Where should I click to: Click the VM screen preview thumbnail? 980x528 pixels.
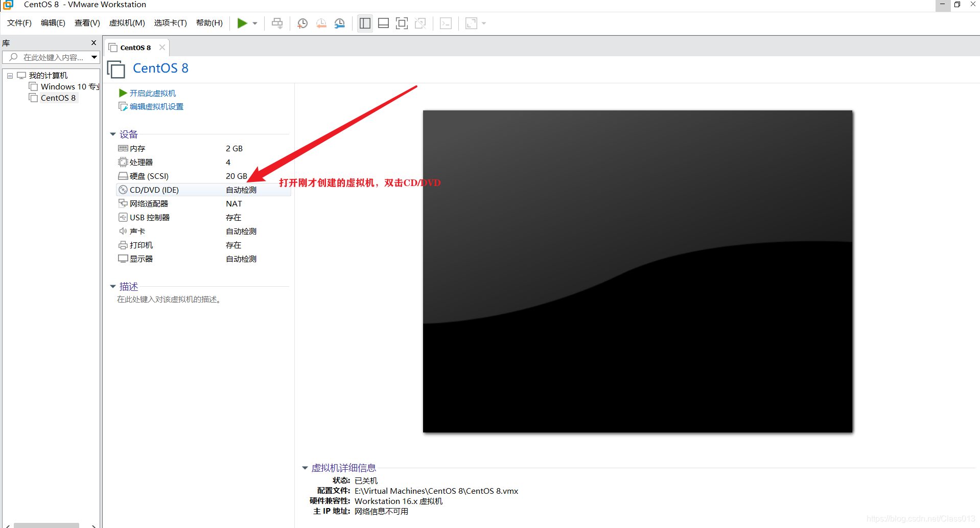pyautogui.click(x=638, y=271)
